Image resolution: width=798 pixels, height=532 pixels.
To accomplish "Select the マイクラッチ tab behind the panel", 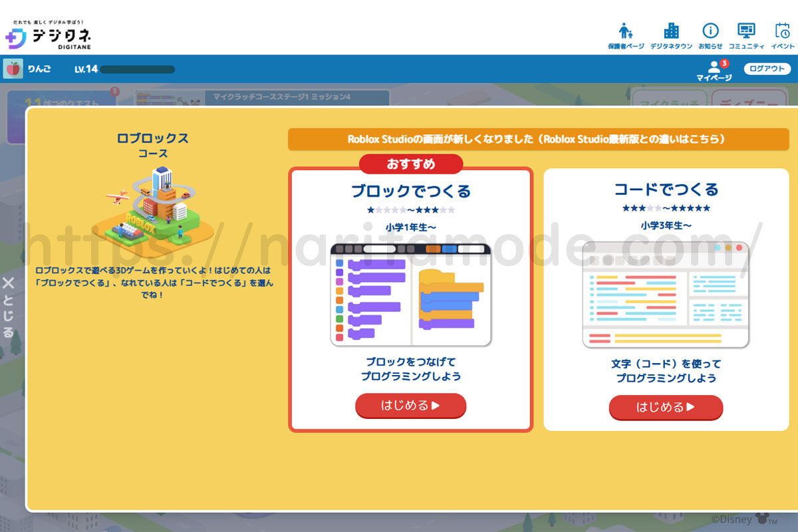I will tap(668, 100).
